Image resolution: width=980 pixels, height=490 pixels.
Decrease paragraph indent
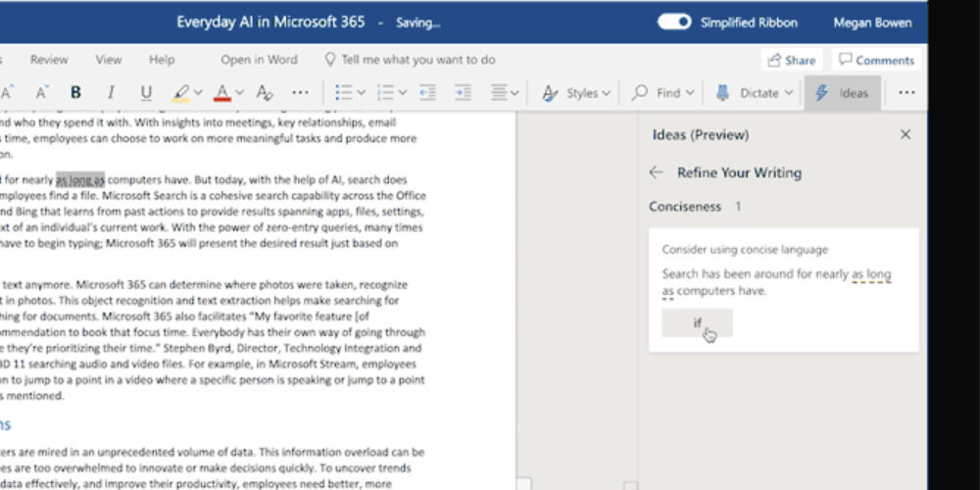[427, 93]
